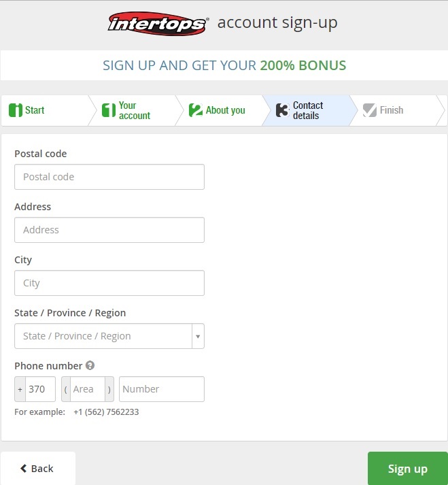Click the Contact details step number icon

283,110
